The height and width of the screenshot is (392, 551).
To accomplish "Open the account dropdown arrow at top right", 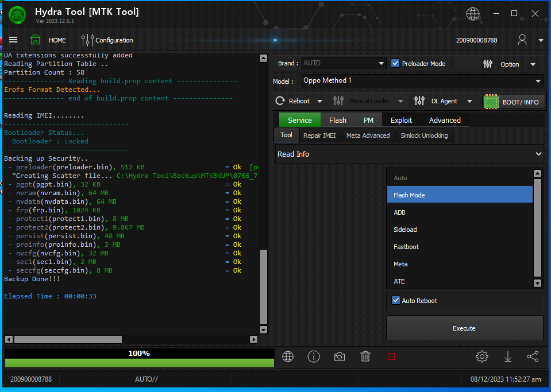I will 541,40.
